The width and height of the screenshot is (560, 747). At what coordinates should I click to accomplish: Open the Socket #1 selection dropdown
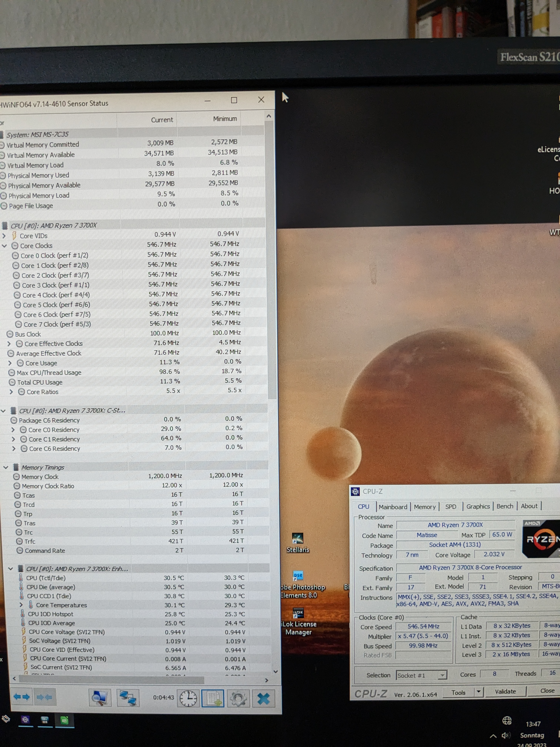coord(442,675)
